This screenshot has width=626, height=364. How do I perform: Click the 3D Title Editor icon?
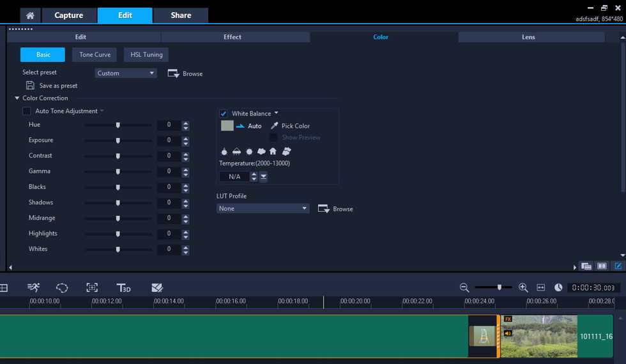coord(123,288)
